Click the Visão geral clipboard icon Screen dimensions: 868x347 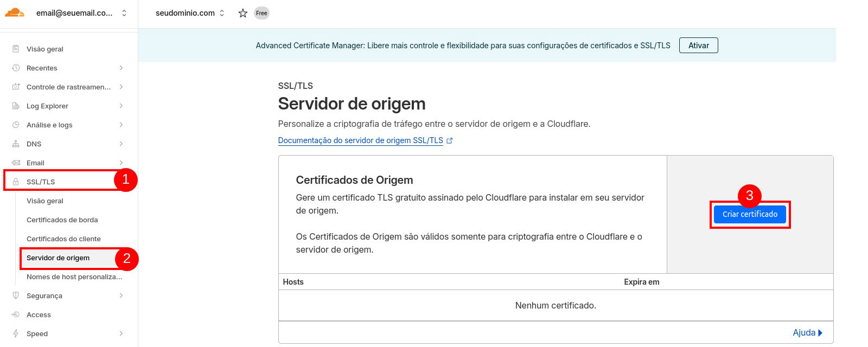16,49
